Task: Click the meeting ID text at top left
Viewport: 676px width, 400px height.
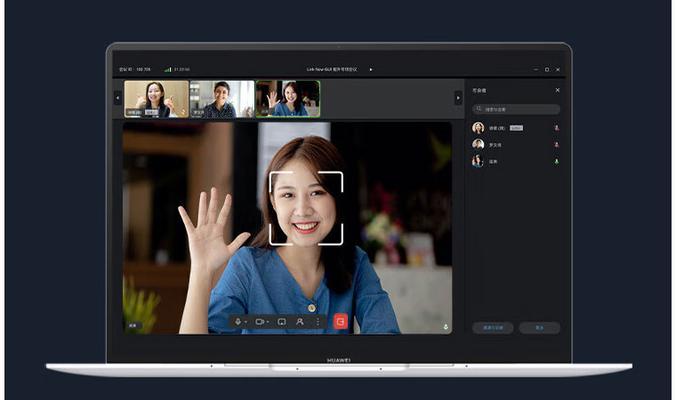Action: [x=135, y=69]
